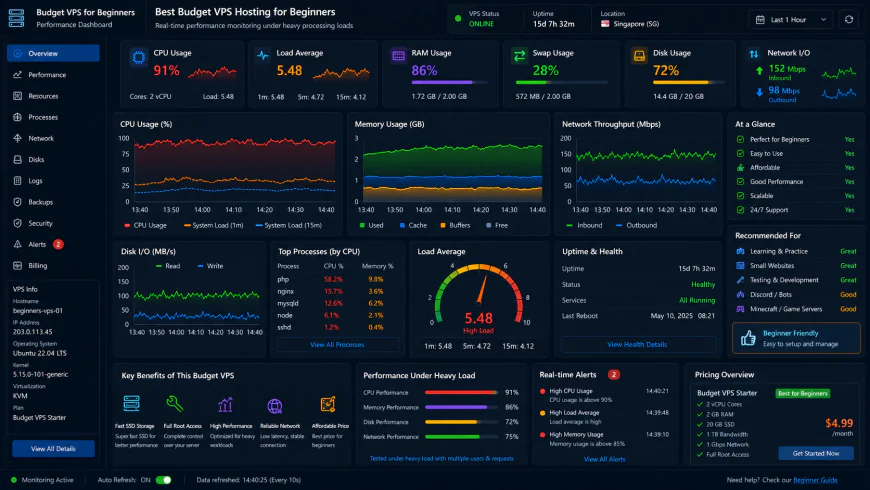This screenshot has width=870, height=490.
Task: Click the Disk Usage orange progress bar
Action: coord(689,83)
